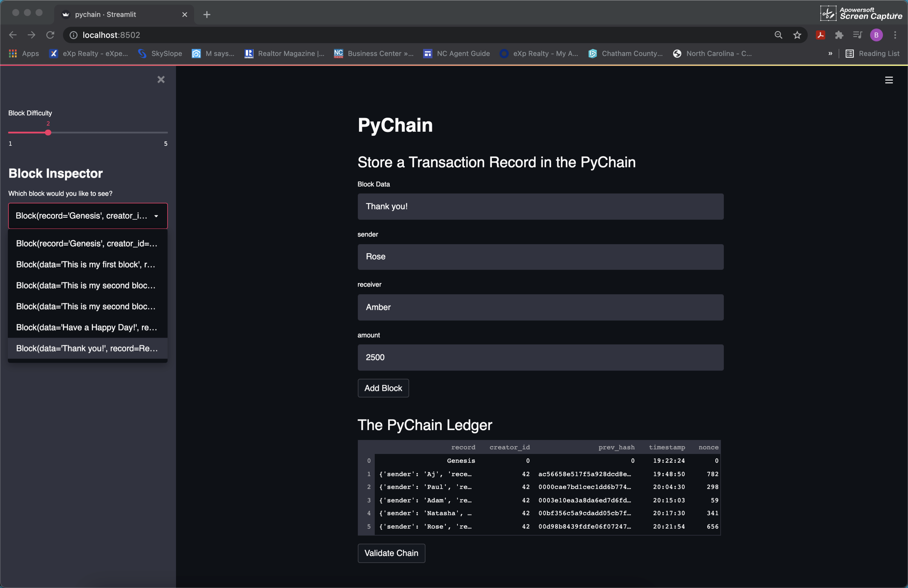Select 'Have a Happy Day!' block option

87,327
